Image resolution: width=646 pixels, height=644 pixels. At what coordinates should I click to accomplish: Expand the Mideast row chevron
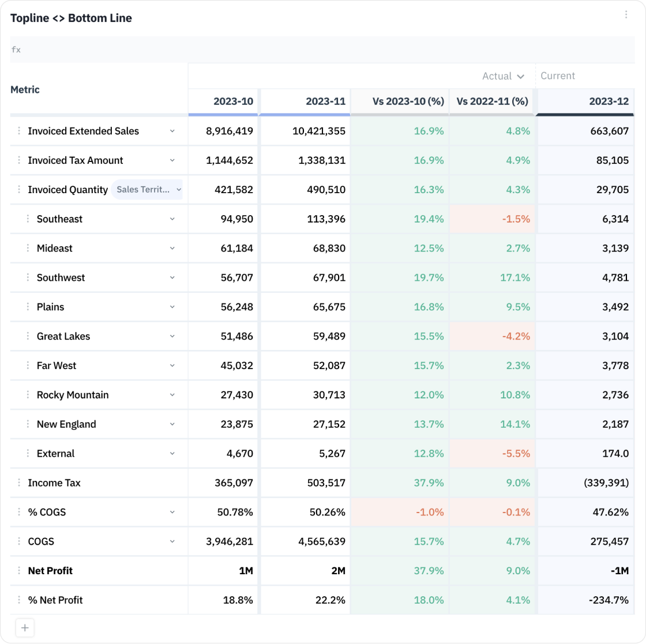click(172, 248)
